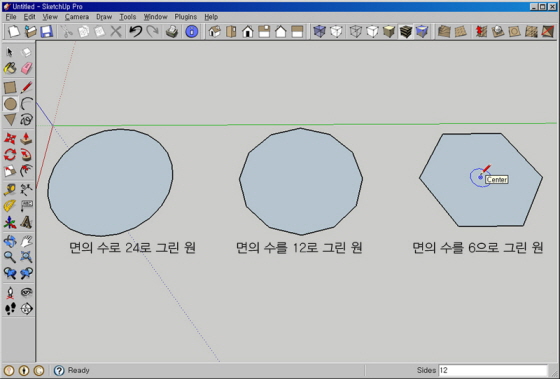Activate the Orbit camera tool
The image size is (560, 379).
pos(10,241)
